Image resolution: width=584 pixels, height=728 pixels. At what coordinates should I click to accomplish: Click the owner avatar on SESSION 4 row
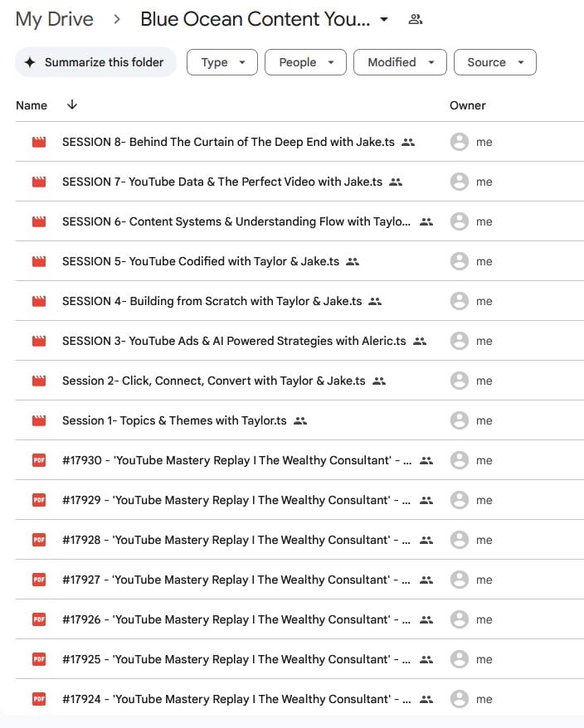pos(460,301)
